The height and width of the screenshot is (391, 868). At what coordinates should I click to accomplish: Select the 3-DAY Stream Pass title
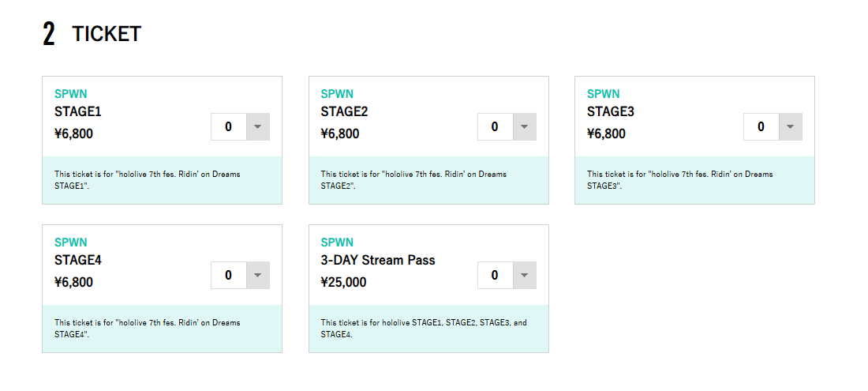[x=378, y=261]
